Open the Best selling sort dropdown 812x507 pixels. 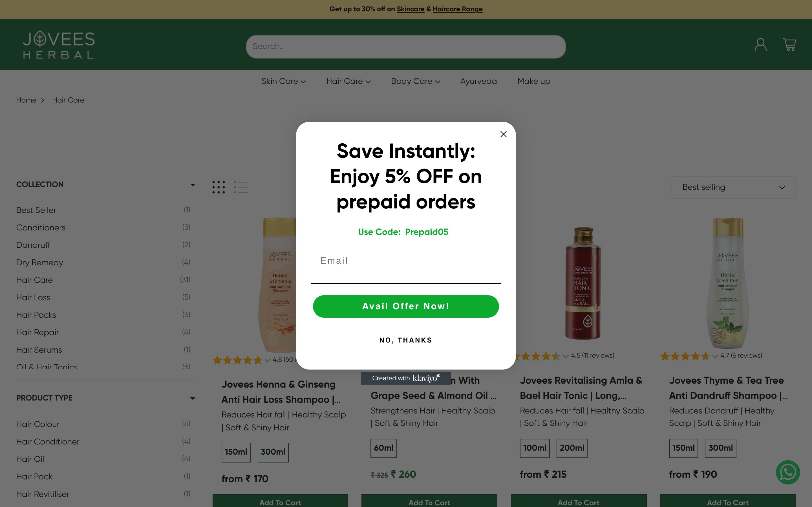733,187
